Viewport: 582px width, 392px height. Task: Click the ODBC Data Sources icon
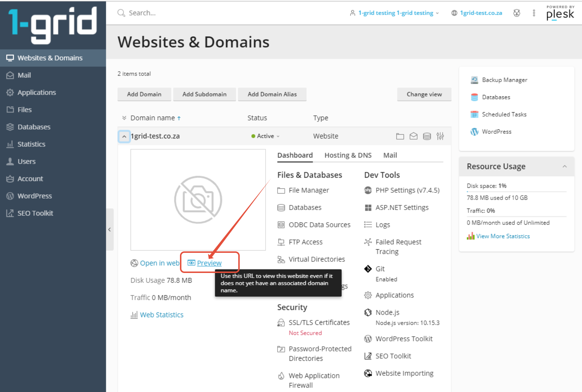[x=281, y=225]
